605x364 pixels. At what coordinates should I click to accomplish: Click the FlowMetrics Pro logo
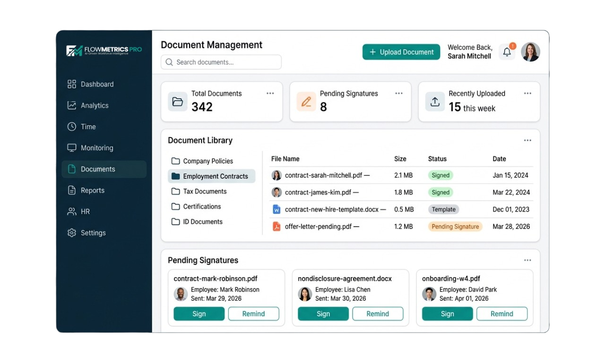click(x=104, y=51)
